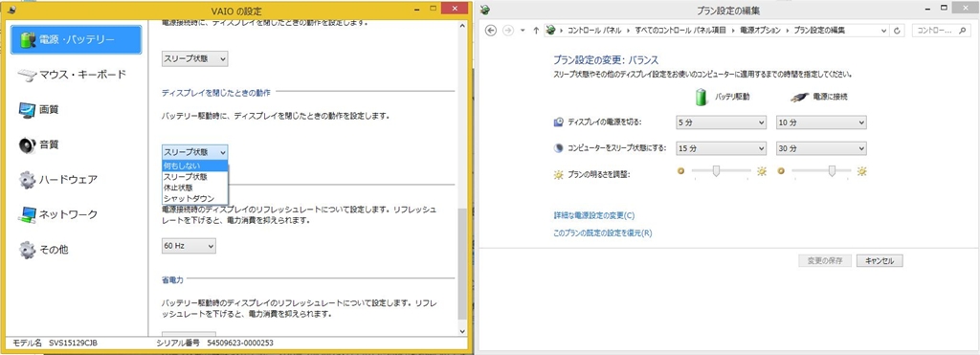This screenshot has height=355, width=980.
Task: Collapse the battery lid-close action combo box
Action: coord(195,152)
